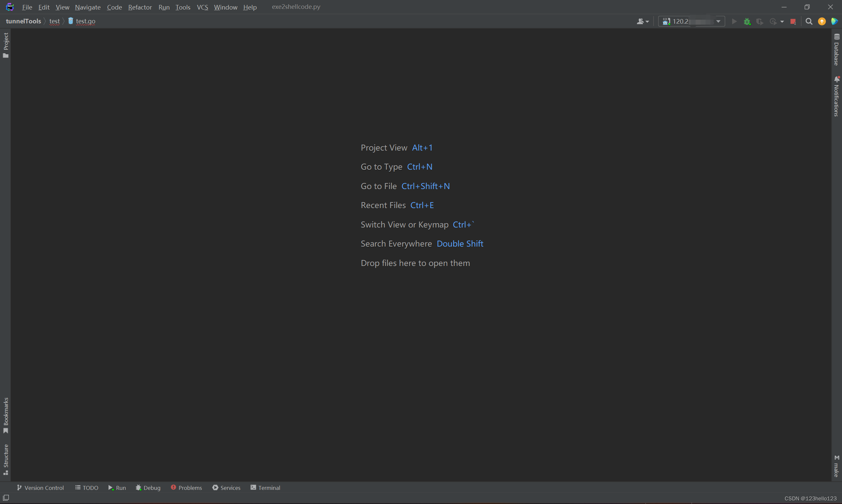Open the Terminal tool window
Viewport: 842px width, 504px height.
(265, 488)
